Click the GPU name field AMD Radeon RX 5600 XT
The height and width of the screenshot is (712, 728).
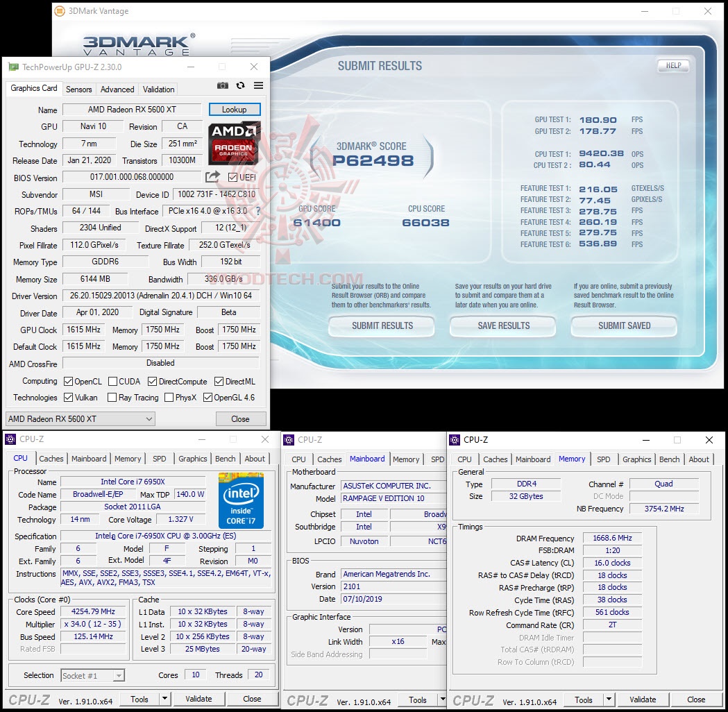tap(132, 110)
